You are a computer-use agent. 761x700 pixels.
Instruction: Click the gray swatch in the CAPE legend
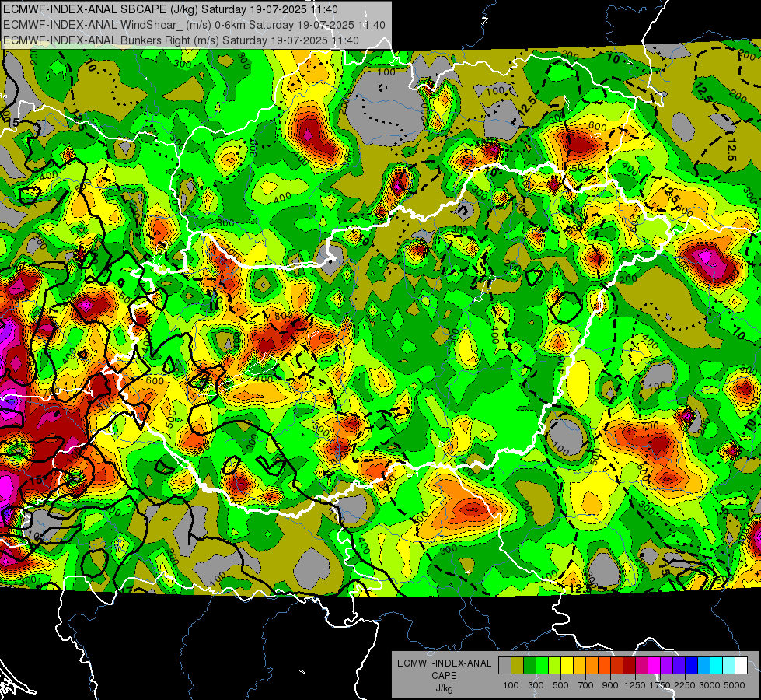[504, 666]
